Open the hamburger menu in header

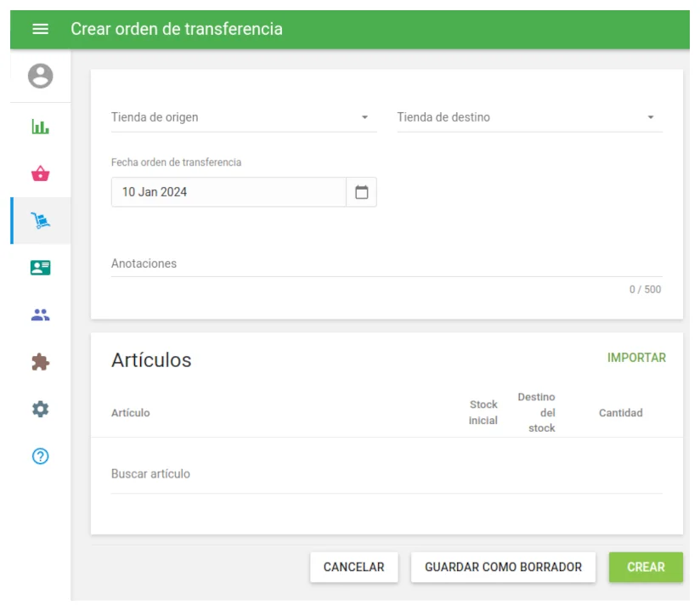click(40, 29)
